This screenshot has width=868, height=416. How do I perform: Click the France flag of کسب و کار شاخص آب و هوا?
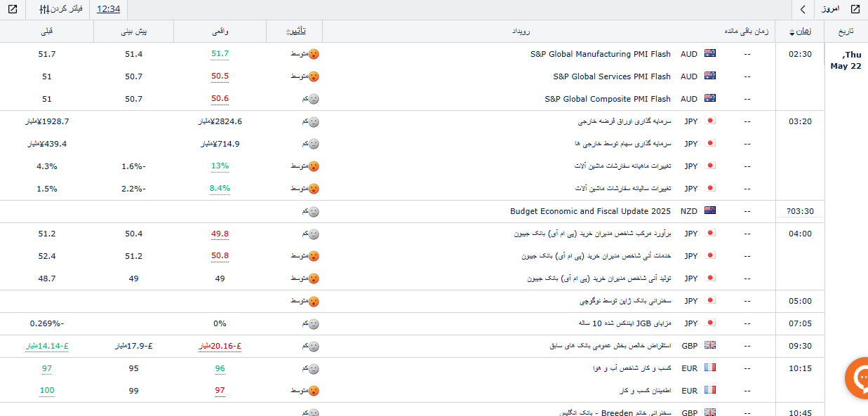(709, 368)
